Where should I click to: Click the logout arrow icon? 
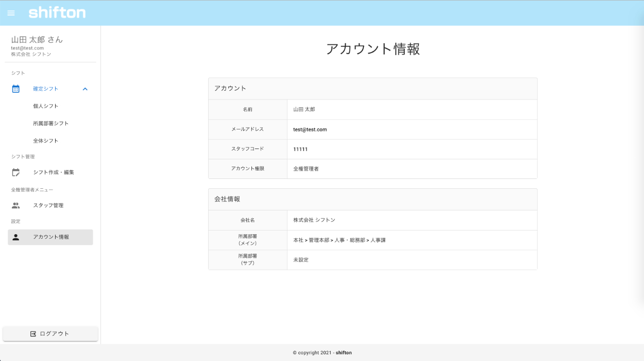pyautogui.click(x=33, y=334)
